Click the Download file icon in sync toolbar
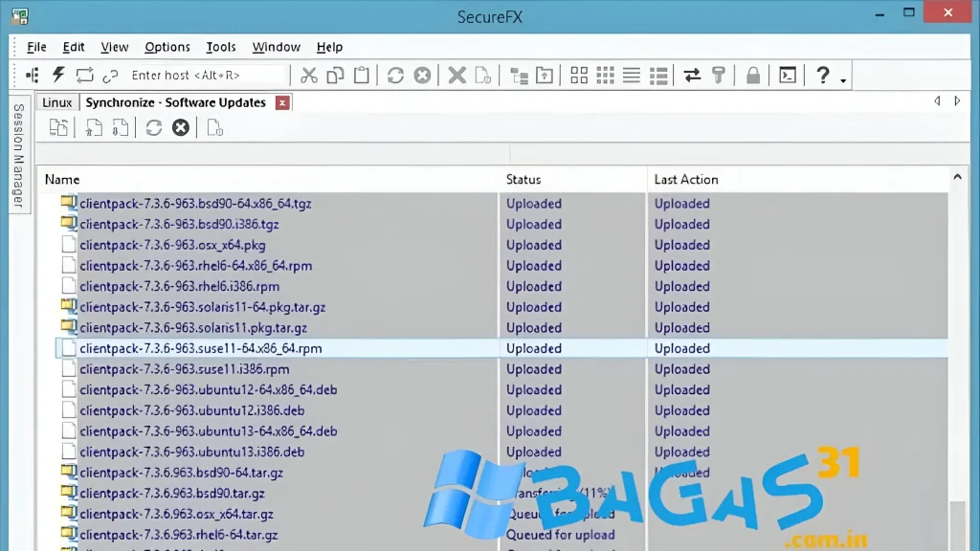This screenshot has height=551, width=980. tap(120, 128)
